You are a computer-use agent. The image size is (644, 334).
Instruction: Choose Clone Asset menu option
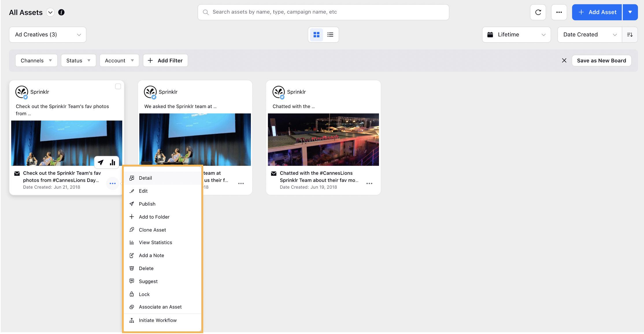click(x=162, y=230)
